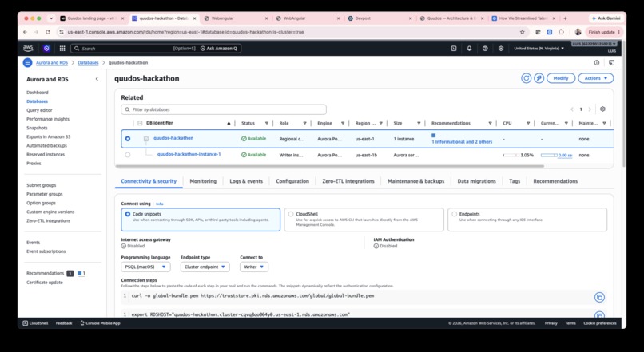
Task: Open Snapshots in the sidebar
Action: 37,128
